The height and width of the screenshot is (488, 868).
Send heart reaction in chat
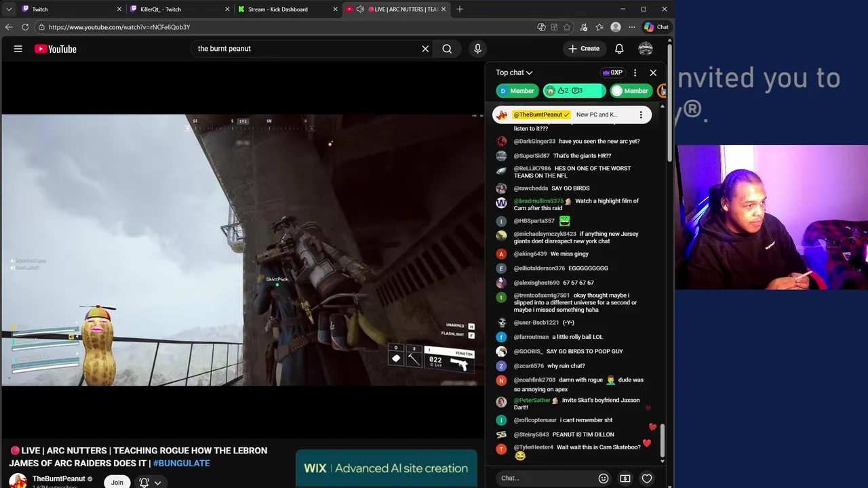coord(647,479)
